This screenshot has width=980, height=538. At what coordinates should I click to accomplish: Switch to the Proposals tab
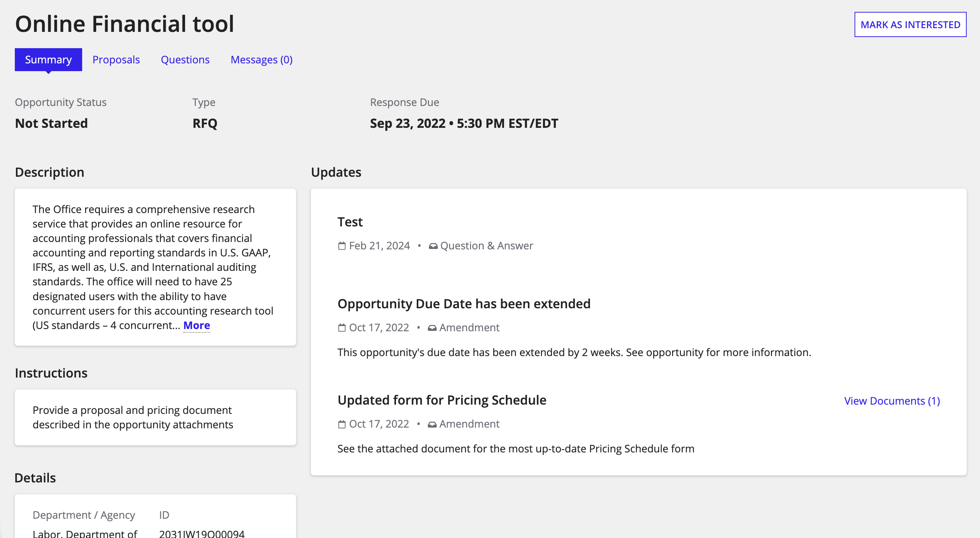click(x=116, y=60)
